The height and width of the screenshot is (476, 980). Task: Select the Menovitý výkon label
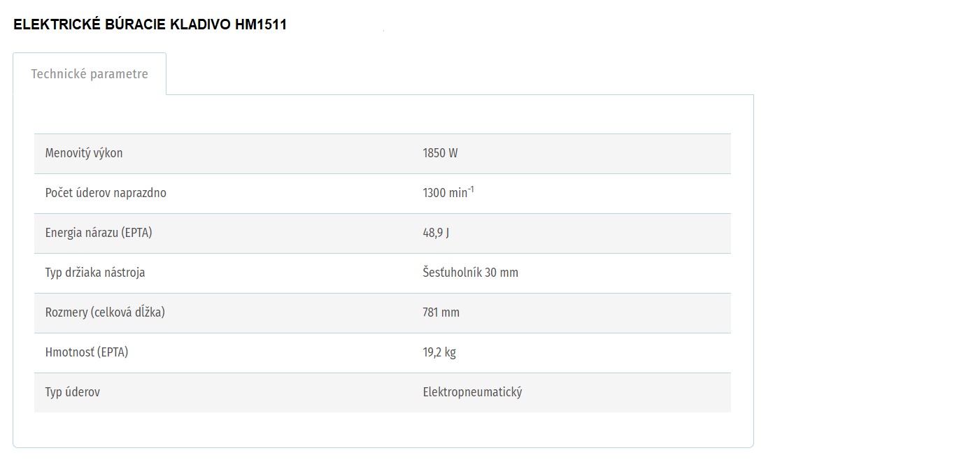(84, 153)
